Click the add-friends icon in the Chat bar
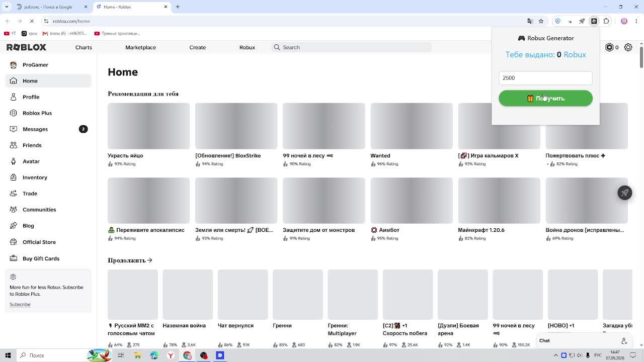The image size is (644, 362). [x=624, y=341]
